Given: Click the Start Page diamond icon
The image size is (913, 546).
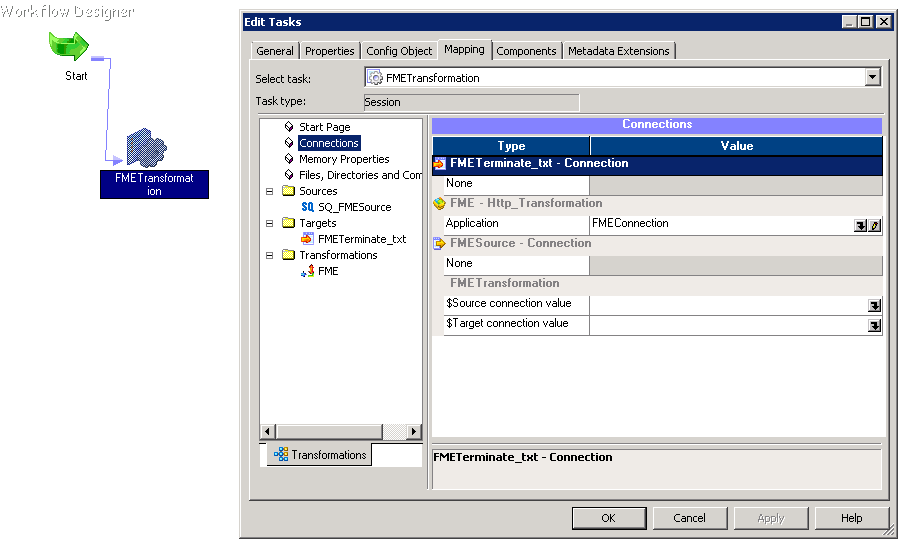Looking at the screenshot, I should tap(289, 126).
